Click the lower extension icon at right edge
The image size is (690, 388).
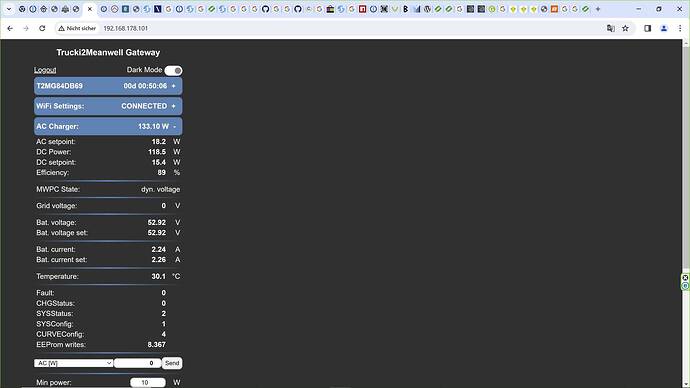tap(685, 286)
